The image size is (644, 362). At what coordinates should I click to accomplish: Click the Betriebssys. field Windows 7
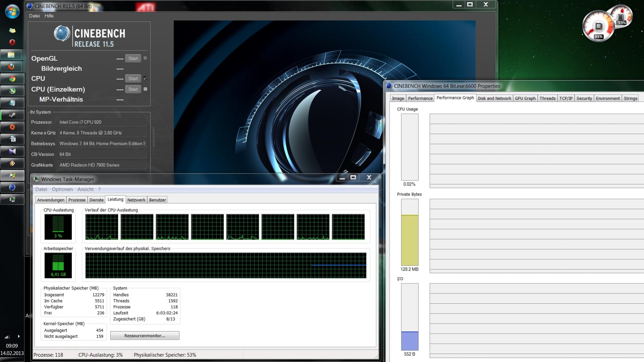[x=102, y=144]
